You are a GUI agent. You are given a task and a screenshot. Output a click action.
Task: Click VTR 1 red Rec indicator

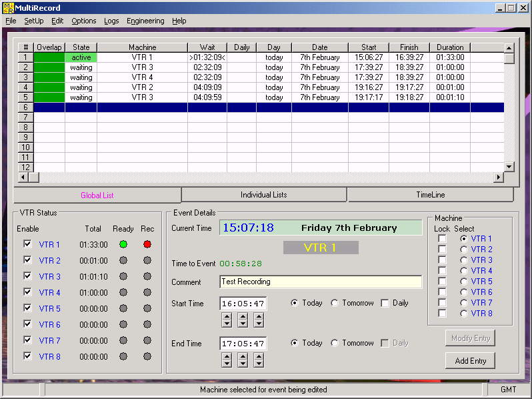click(x=147, y=244)
